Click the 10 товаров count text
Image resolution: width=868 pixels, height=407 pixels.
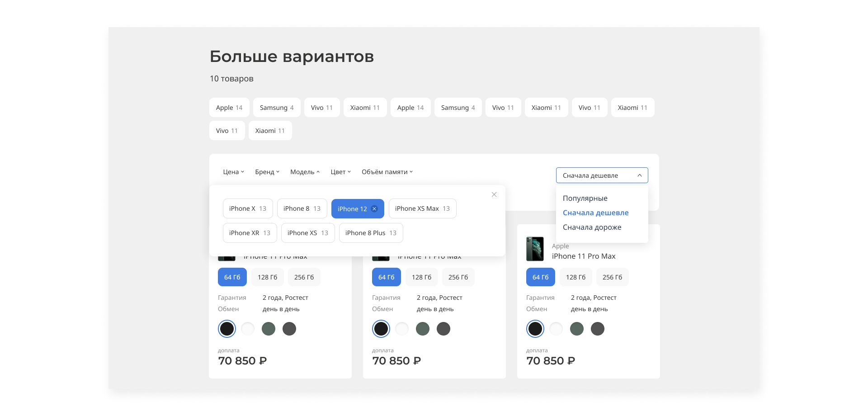pos(231,79)
